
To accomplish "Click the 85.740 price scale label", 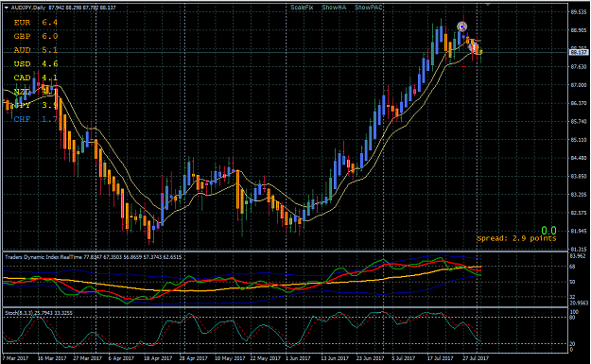I will click(579, 121).
